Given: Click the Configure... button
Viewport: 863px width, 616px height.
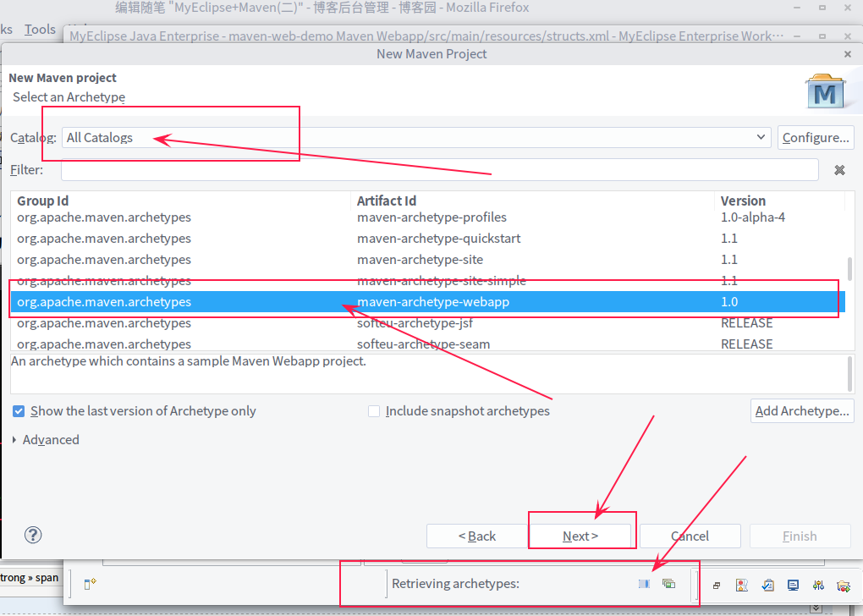Looking at the screenshot, I should coord(816,138).
